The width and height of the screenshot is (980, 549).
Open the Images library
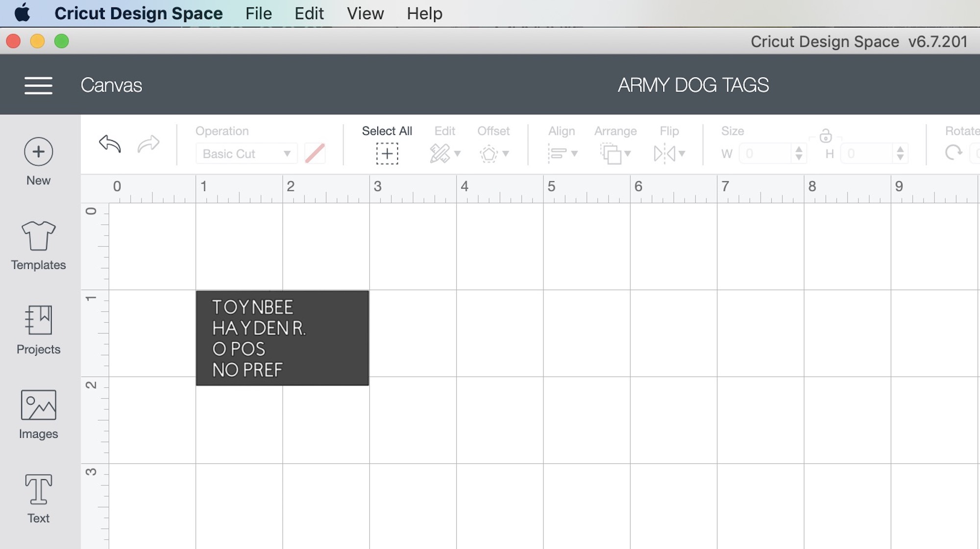[x=38, y=415]
